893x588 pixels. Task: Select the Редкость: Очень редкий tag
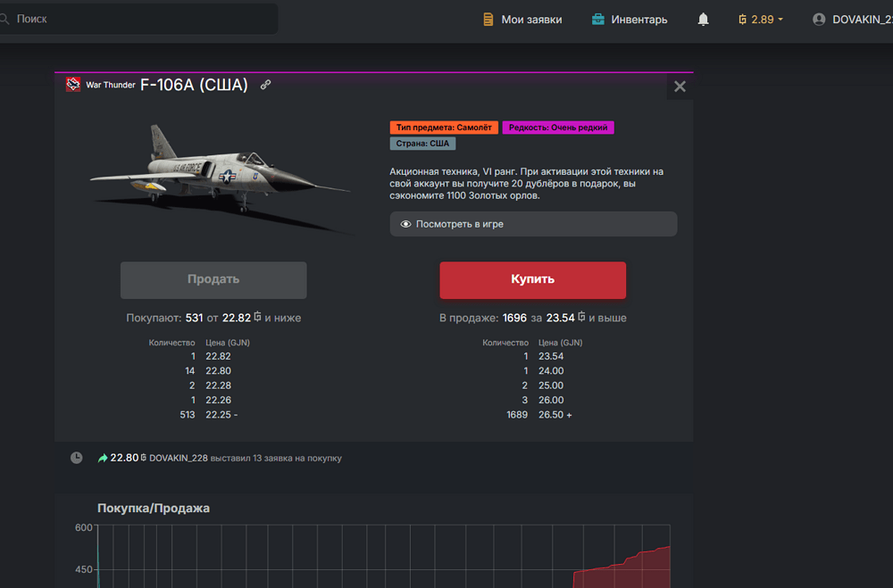[x=558, y=128]
